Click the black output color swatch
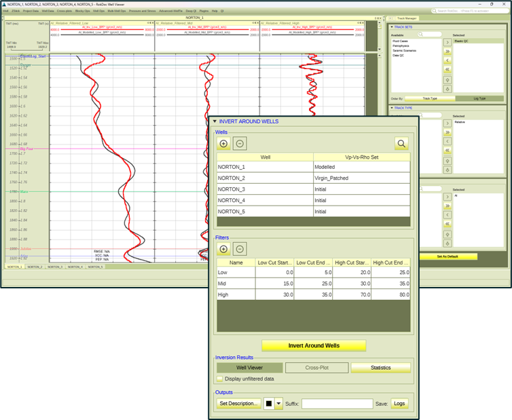This screenshot has height=420, width=512. pyautogui.click(x=268, y=404)
